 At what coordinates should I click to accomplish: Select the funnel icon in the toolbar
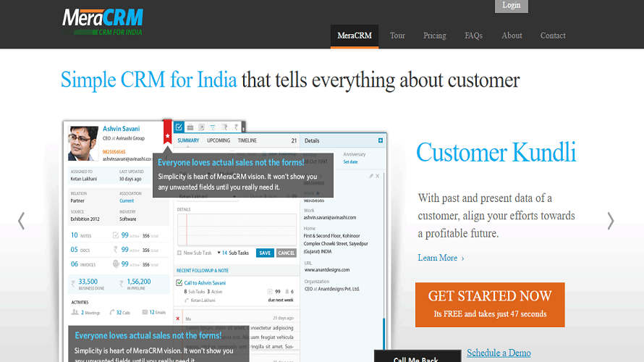[213, 127]
